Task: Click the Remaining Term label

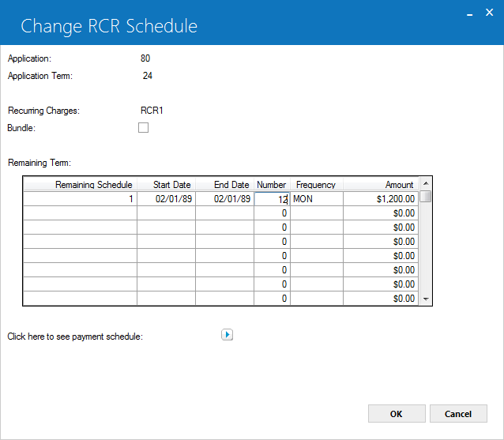Action: point(39,163)
